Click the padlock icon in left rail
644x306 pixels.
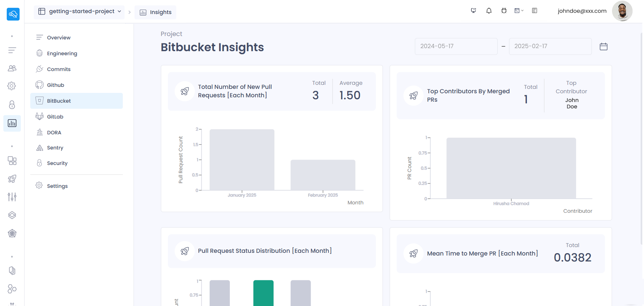pos(12,105)
